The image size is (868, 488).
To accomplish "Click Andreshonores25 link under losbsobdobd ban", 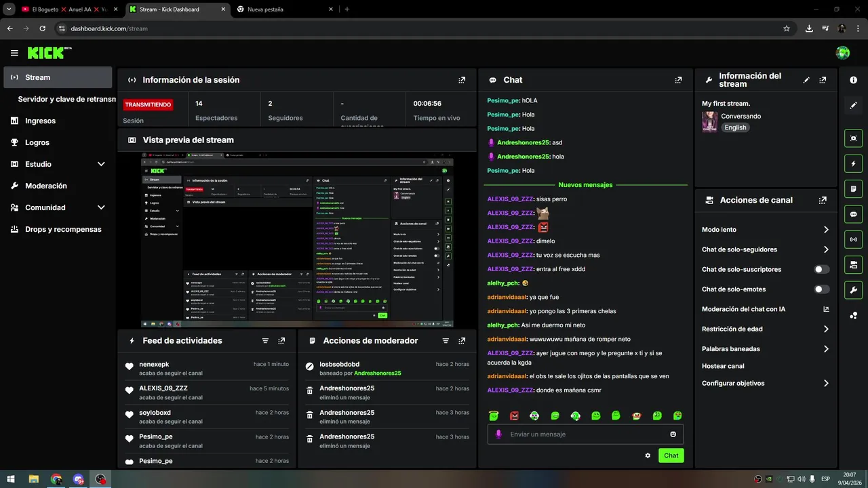I will tap(377, 373).
